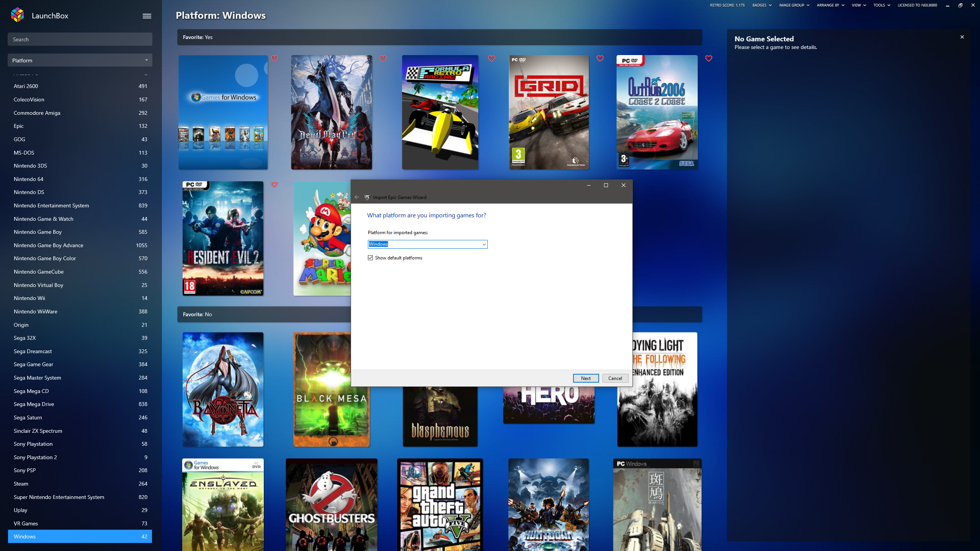The height and width of the screenshot is (551, 980).
Task: Open the Arrange By dropdown menu
Action: pyautogui.click(x=831, y=5)
